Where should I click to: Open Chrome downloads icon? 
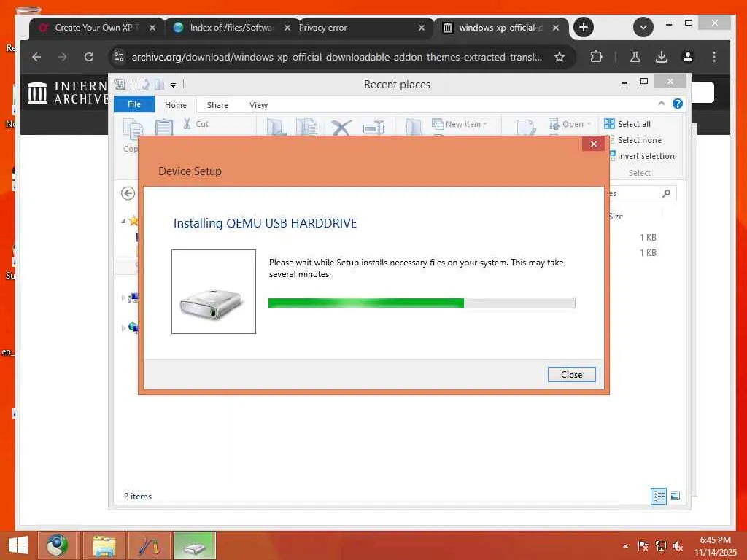point(661,57)
